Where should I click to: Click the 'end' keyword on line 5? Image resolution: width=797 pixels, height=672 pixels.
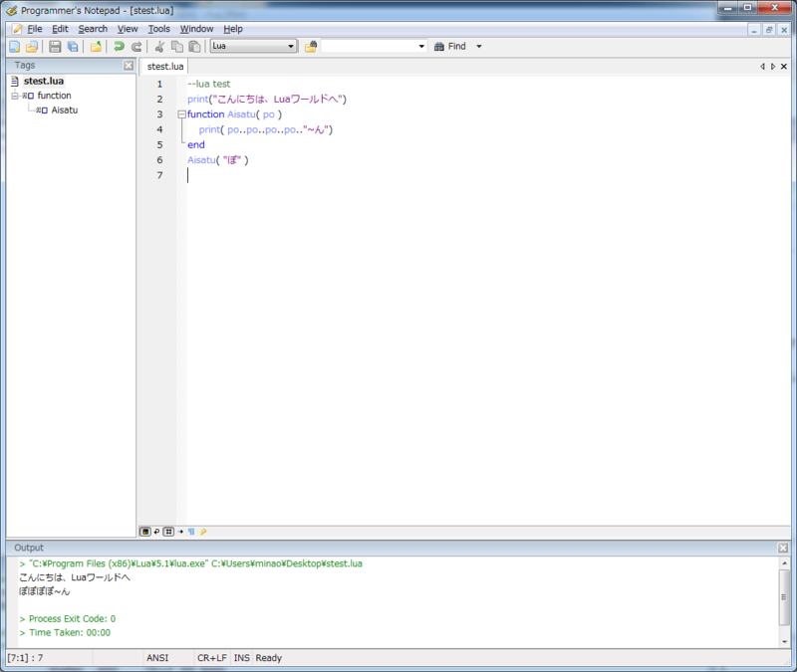pos(196,144)
